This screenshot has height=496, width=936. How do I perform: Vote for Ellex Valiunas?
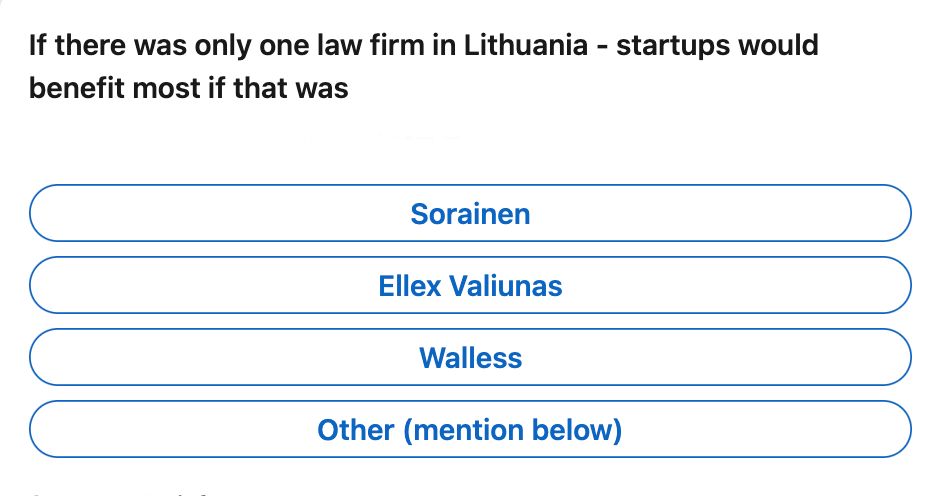pos(470,286)
